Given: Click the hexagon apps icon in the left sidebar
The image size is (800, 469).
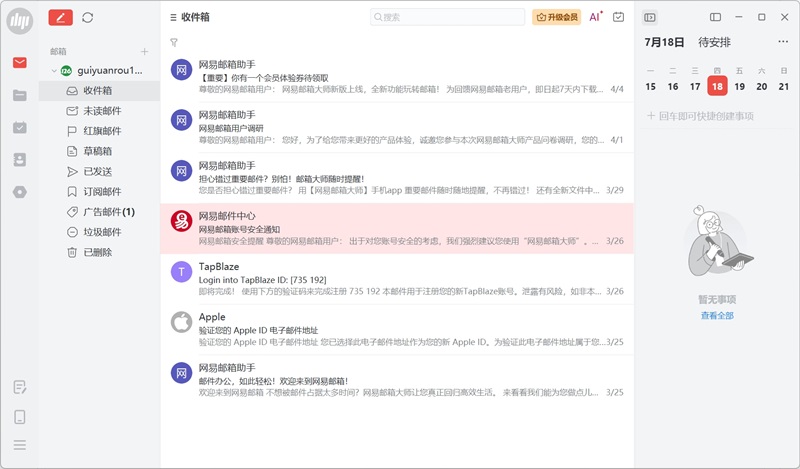Looking at the screenshot, I should point(20,191).
